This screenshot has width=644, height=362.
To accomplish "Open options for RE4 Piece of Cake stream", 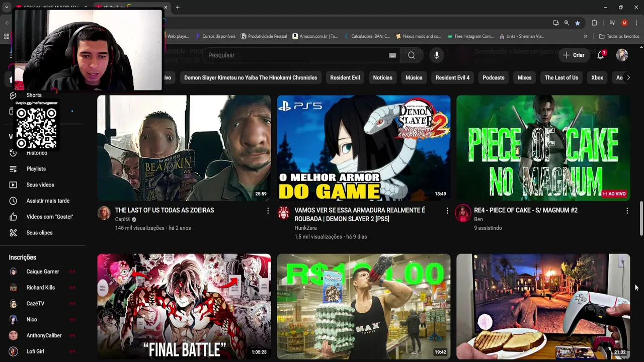I will pos(627,211).
